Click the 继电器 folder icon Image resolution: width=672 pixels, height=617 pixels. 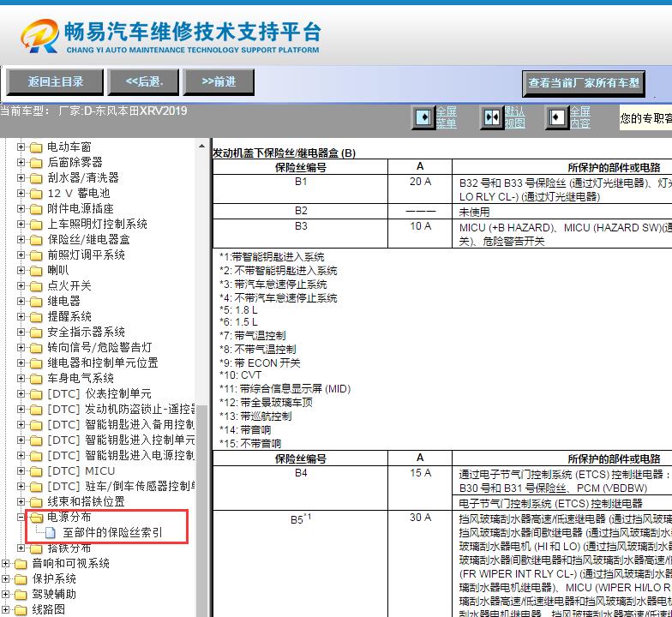(x=36, y=302)
